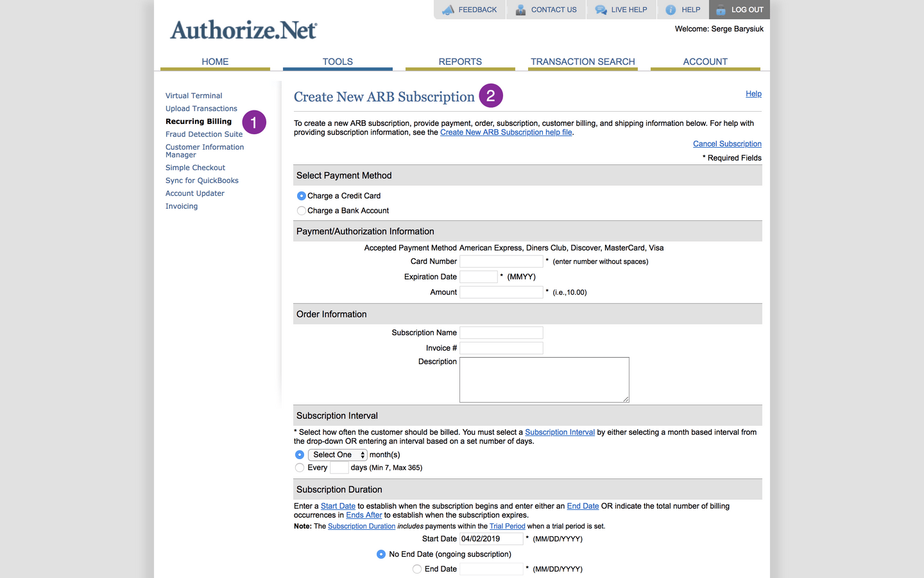Viewport: 924px width, 578px height.
Task: Open Simple Checkout in sidebar
Action: (x=195, y=168)
